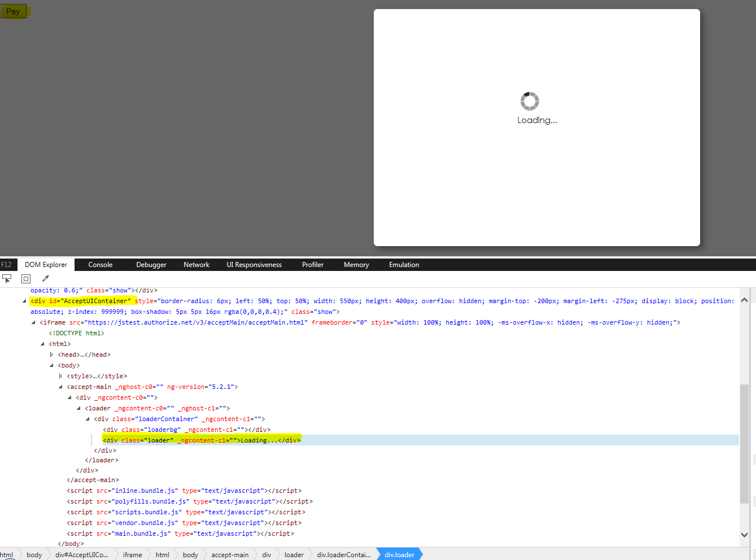
Task: Pick a color with the eyedropper tool
Action: pyautogui.click(x=45, y=278)
